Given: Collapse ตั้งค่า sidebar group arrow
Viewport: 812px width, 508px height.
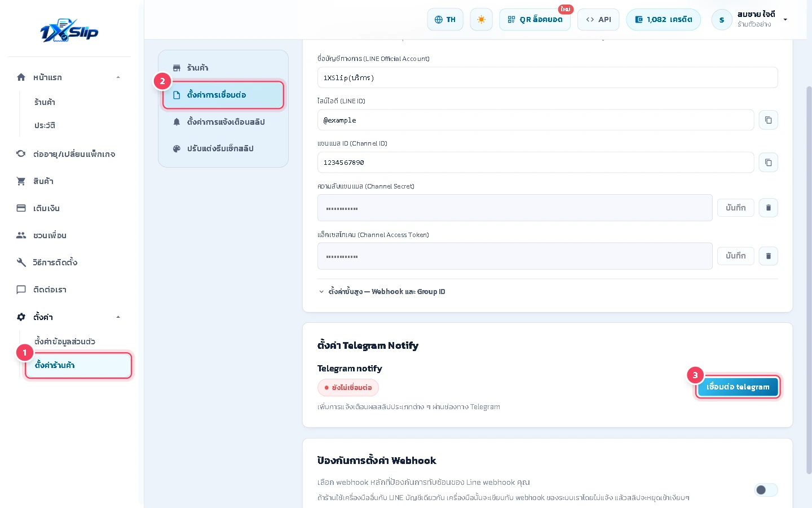Looking at the screenshot, I should pyautogui.click(x=118, y=317).
